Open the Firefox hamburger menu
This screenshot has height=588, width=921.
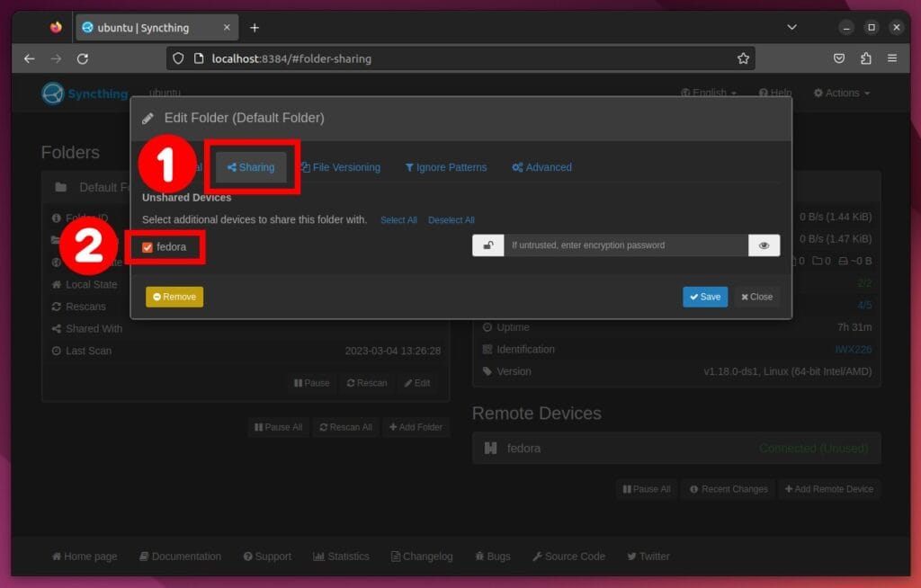click(892, 58)
